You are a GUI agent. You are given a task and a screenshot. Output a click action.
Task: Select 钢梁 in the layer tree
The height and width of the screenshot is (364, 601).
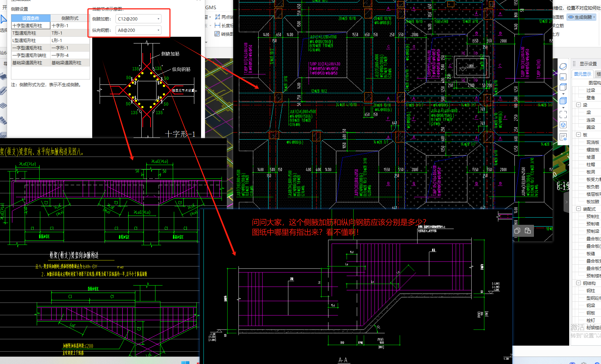591,305
